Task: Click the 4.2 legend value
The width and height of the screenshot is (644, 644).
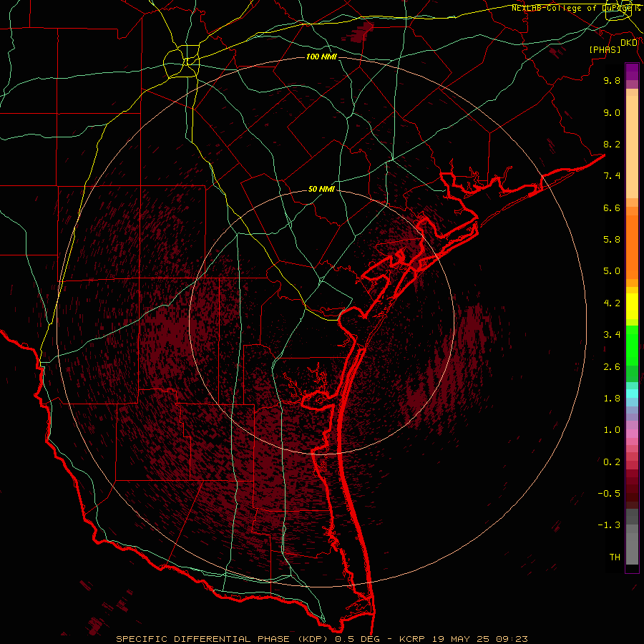Action: pyautogui.click(x=612, y=303)
